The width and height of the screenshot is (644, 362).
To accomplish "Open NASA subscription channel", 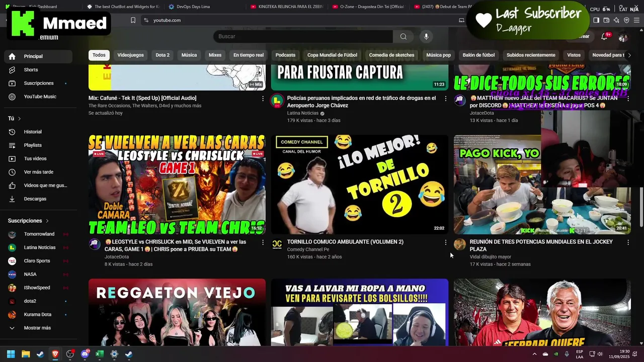I will (x=38, y=275).
